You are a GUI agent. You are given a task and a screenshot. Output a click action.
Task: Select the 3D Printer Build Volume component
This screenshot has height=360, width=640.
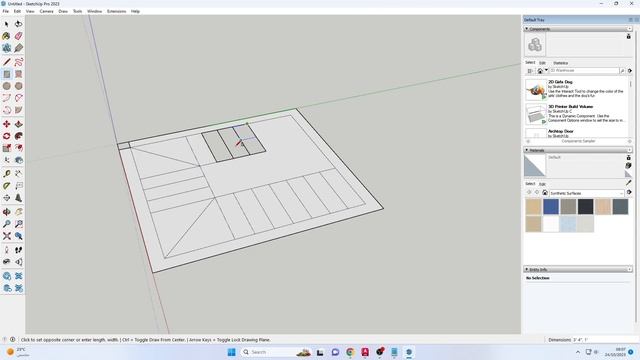(577, 113)
